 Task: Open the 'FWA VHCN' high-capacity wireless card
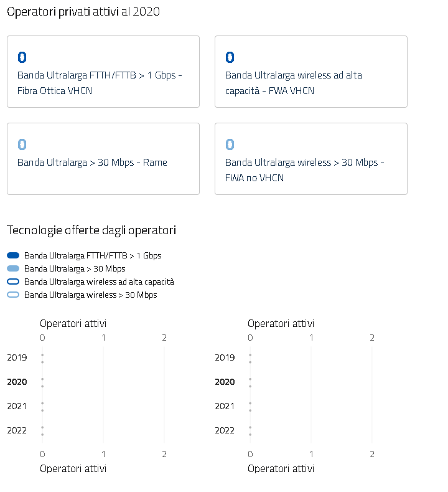(310, 72)
